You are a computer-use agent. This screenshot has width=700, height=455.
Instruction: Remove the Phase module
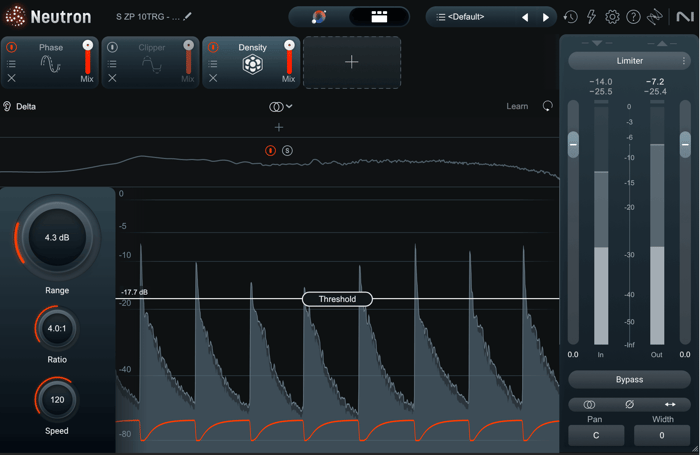12,78
